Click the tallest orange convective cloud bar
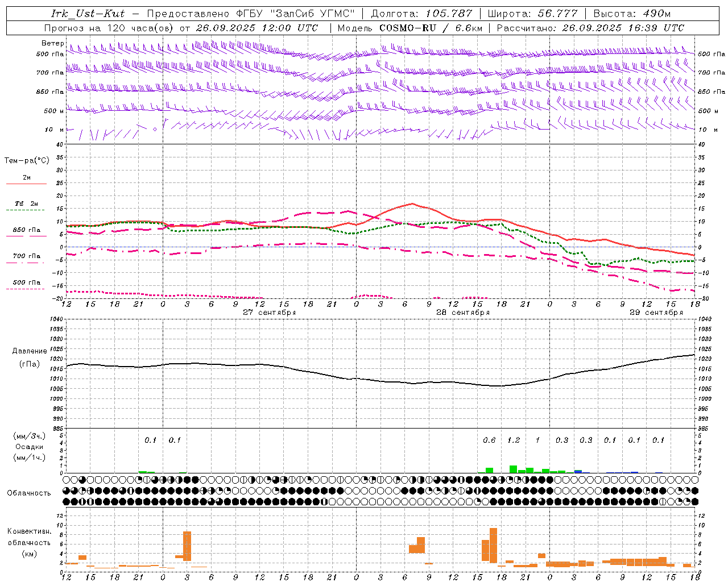 493,546
